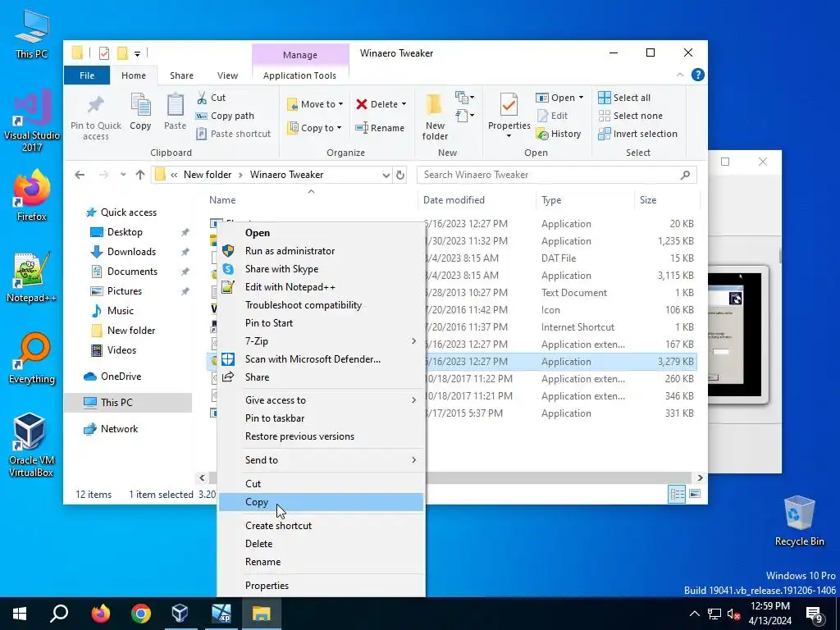Choose Copy in the context menu
The height and width of the screenshot is (630, 840).
click(321, 502)
